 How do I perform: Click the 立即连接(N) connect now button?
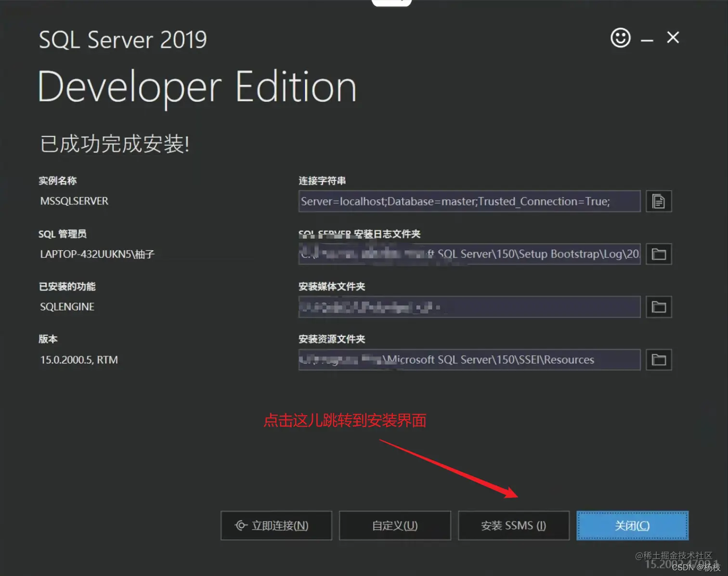[276, 525]
